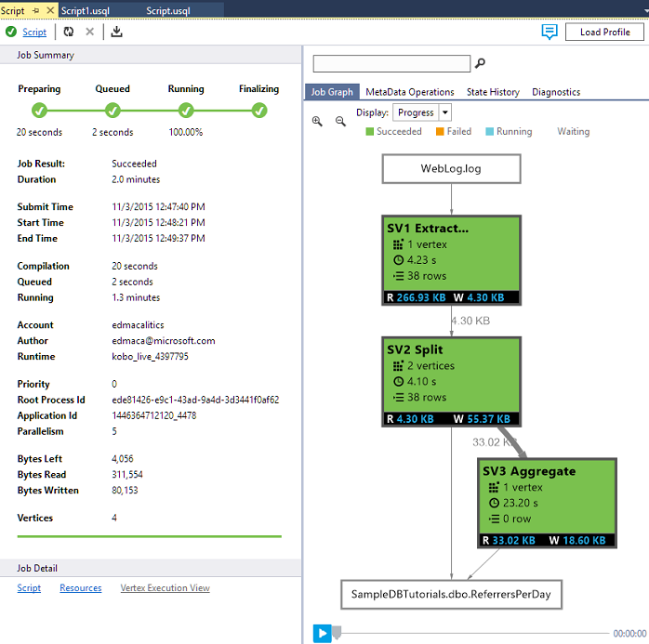Switch to MetaData Operations tab
Screen dimensions: 649x644
pos(409,92)
